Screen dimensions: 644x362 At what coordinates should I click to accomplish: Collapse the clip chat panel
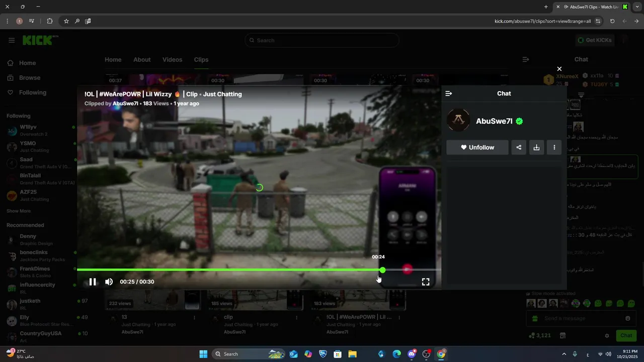pos(449,94)
